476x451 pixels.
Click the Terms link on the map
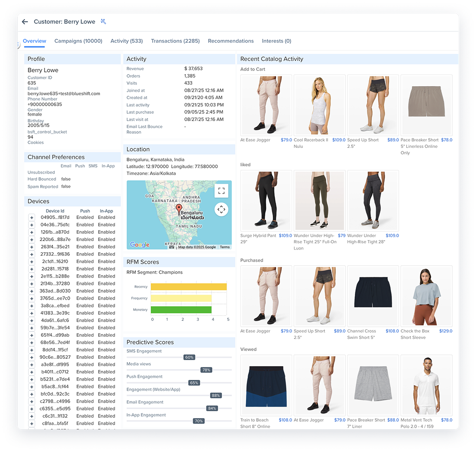(x=225, y=247)
